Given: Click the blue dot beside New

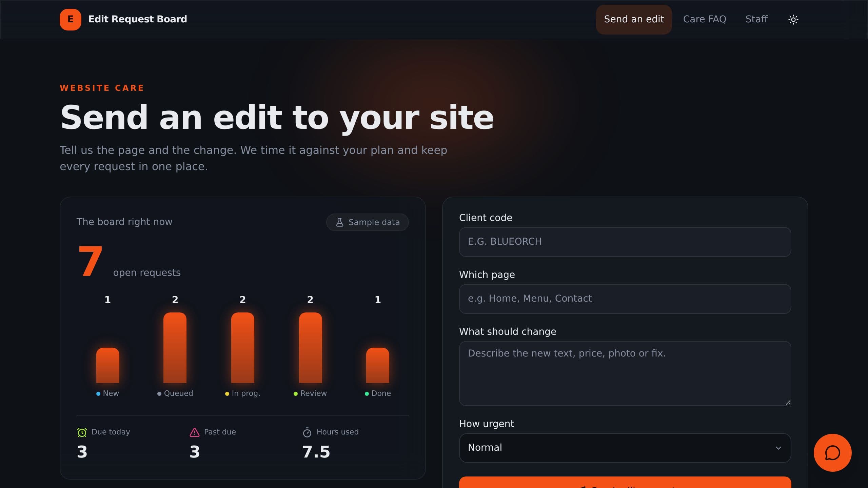Looking at the screenshot, I should [98, 393].
